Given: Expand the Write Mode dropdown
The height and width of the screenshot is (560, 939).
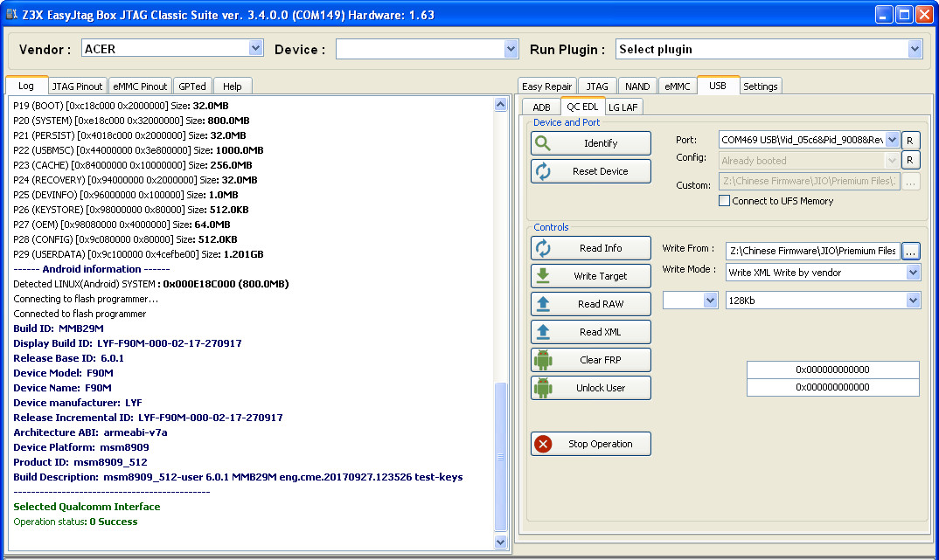Looking at the screenshot, I should click(x=913, y=273).
